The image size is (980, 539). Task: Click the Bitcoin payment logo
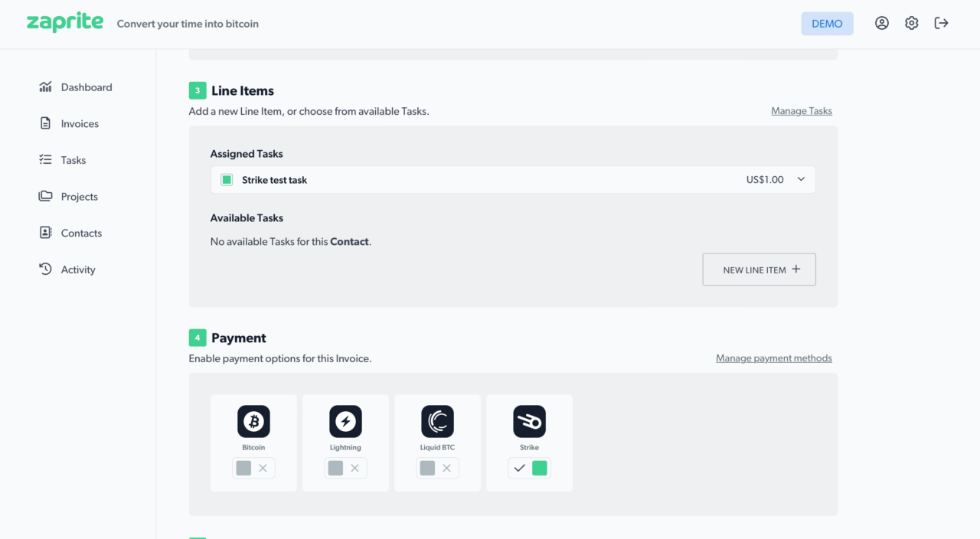pyautogui.click(x=253, y=421)
